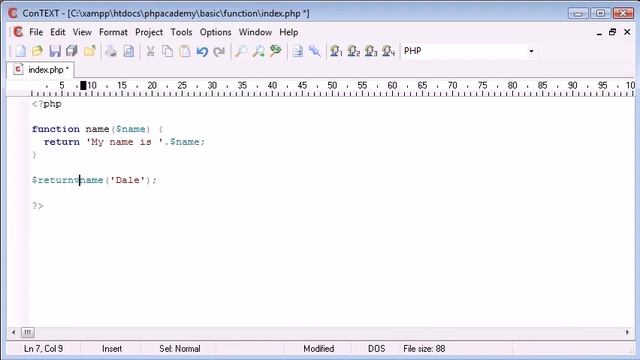Copy selection using the Copy icon
This screenshot has height=360, width=640.
167,51
